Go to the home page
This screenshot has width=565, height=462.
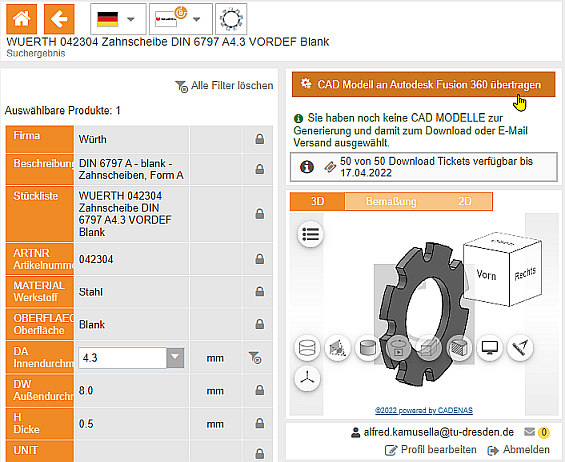22,19
